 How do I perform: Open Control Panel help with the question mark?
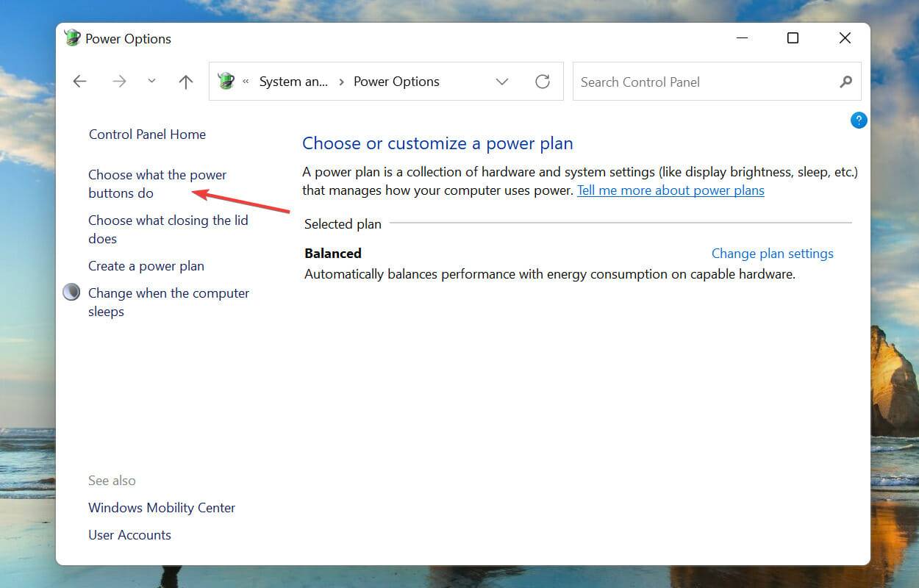pyautogui.click(x=859, y=120)
